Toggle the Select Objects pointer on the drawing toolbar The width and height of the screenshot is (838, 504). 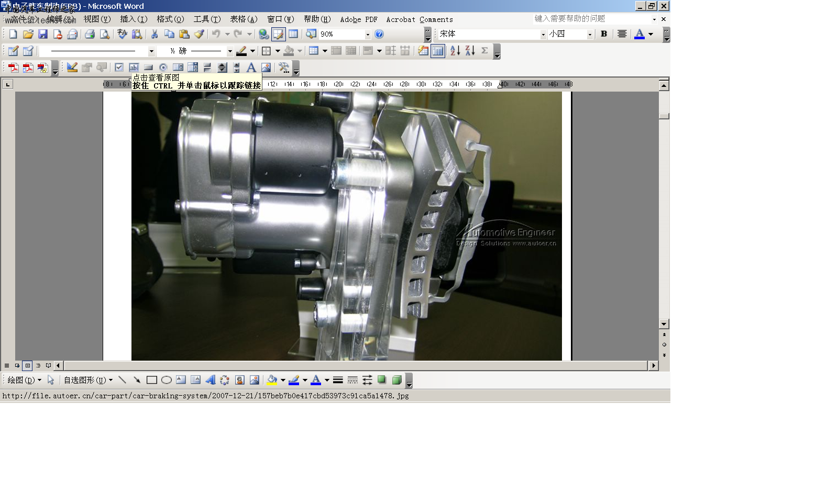(51, 380)
